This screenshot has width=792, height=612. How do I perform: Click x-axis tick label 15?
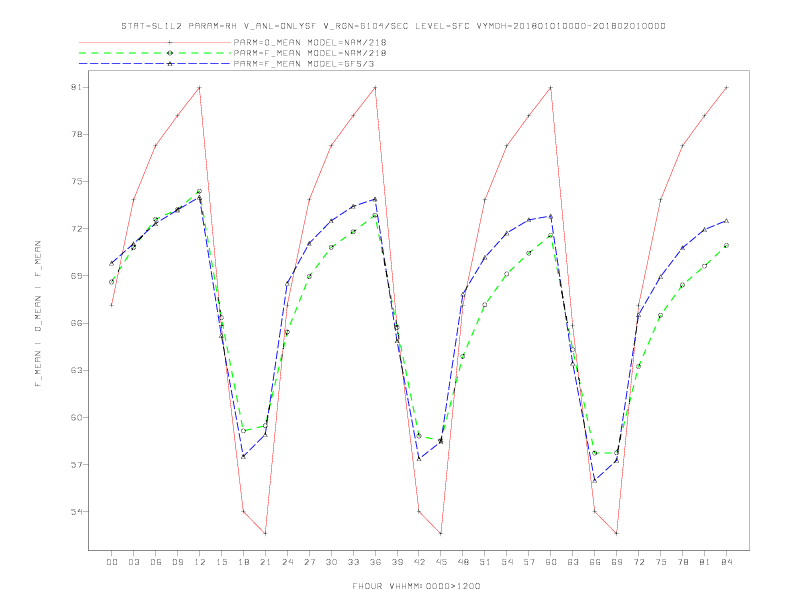click(x=221, y=562)
